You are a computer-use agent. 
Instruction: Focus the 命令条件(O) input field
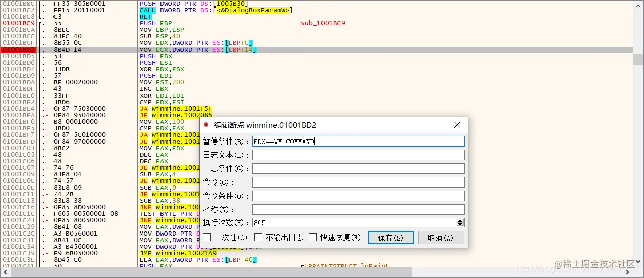pos(358,196)
